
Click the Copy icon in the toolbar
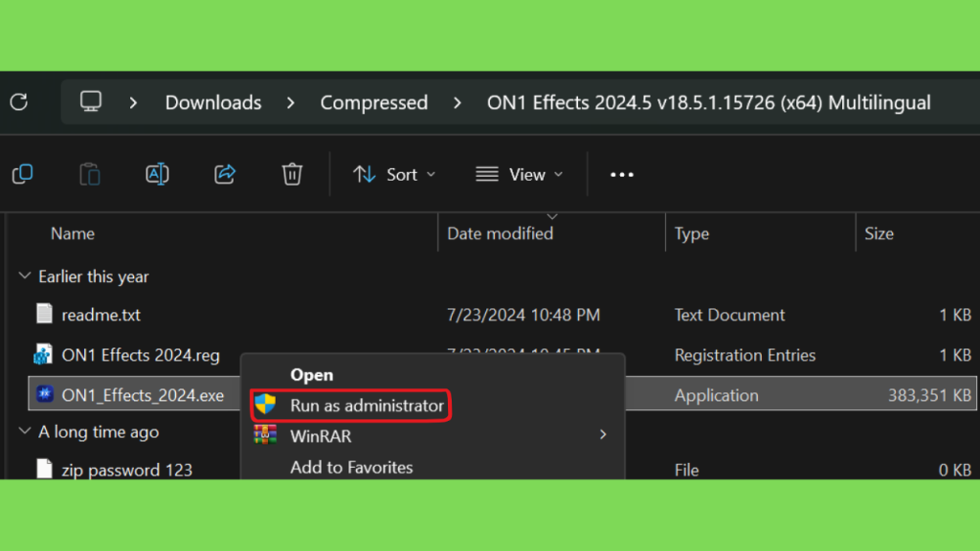tap(23, 174)
